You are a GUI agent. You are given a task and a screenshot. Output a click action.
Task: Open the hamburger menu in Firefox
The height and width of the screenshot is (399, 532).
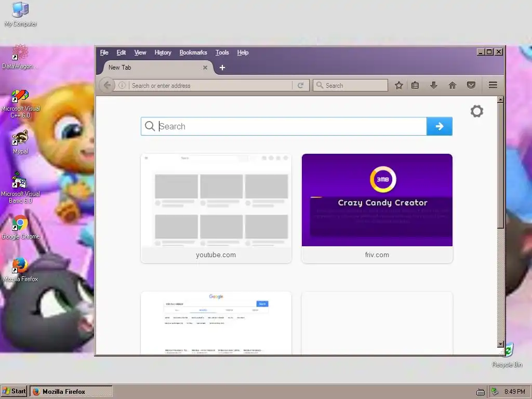493,85
